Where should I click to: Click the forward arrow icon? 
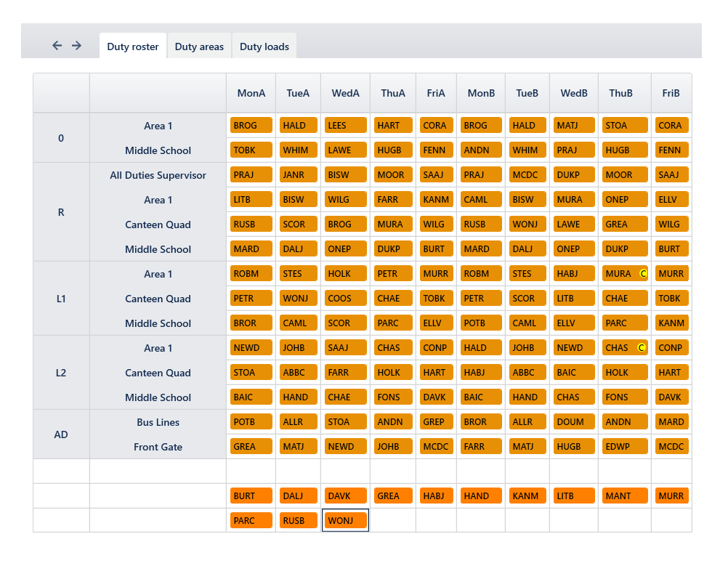point(76,46)
